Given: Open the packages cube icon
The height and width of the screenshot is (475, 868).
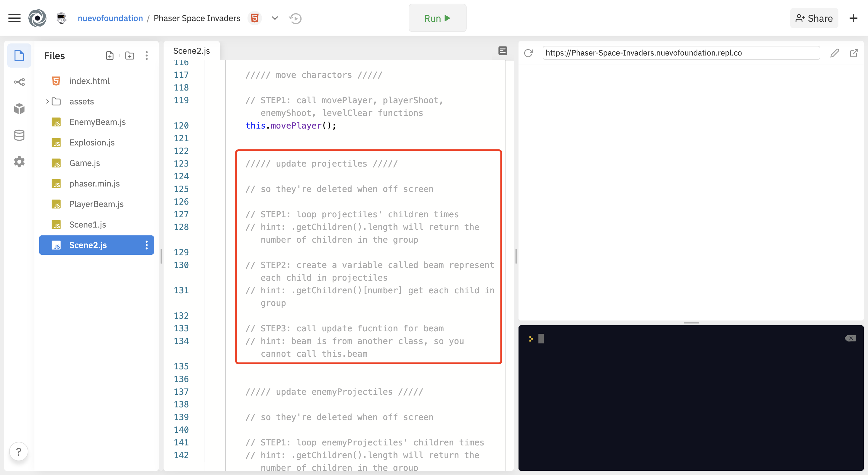Looking at the screenshot, I should (x=19, y=108).
